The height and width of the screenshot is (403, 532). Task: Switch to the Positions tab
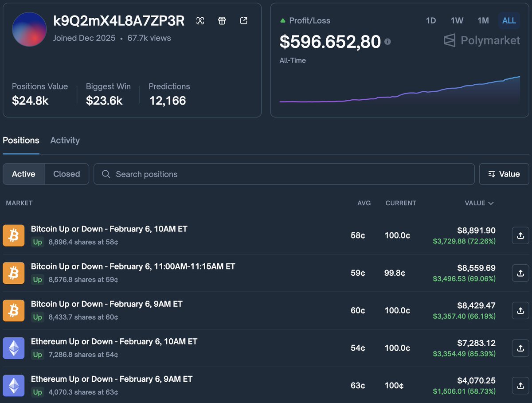[x=21, y=141]
